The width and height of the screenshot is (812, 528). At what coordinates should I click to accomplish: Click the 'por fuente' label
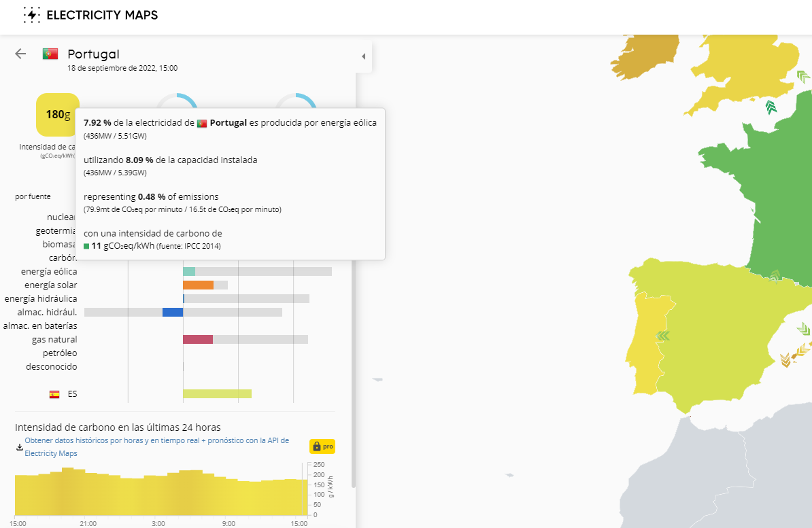point(33,196)
